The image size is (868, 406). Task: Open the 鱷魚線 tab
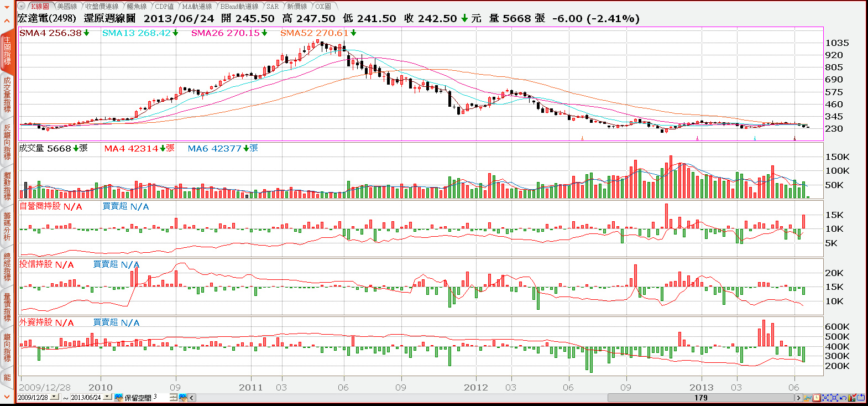click(x=137, y=6)
